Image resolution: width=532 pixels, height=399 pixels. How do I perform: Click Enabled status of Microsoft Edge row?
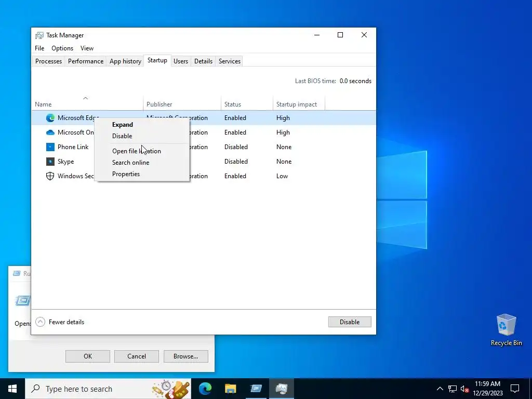(x=235, y=118)
